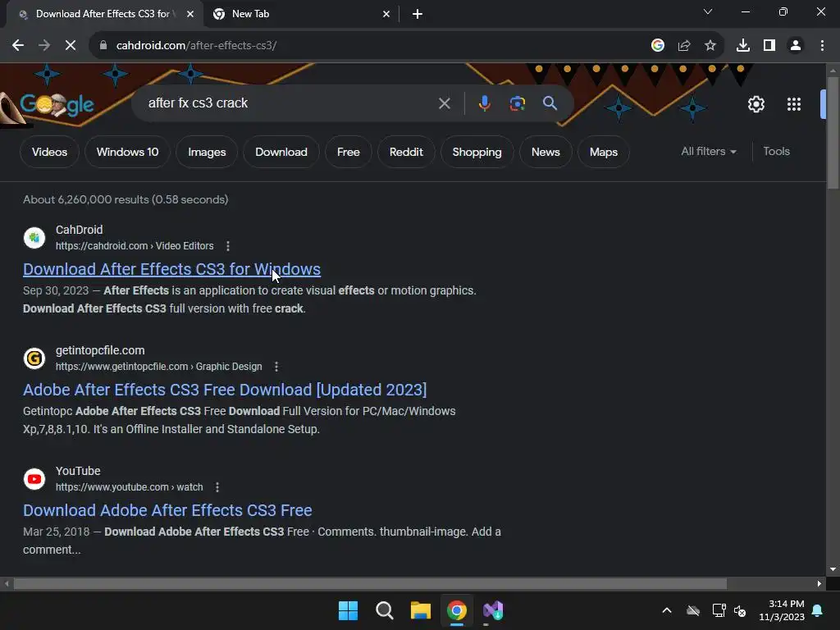Open Chrome downloads
This screenshot has height=630, width=840.
pyautogui.click(x=742, y=46)
